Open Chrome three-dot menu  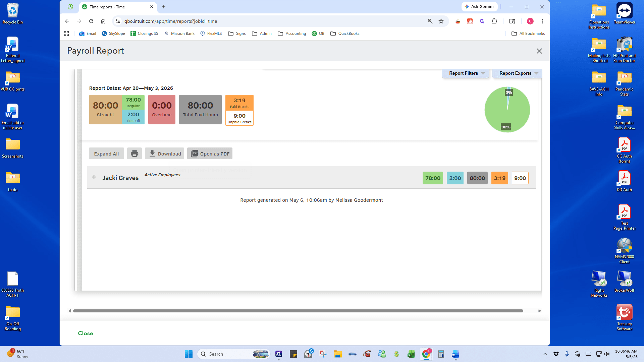pos(542,21)
